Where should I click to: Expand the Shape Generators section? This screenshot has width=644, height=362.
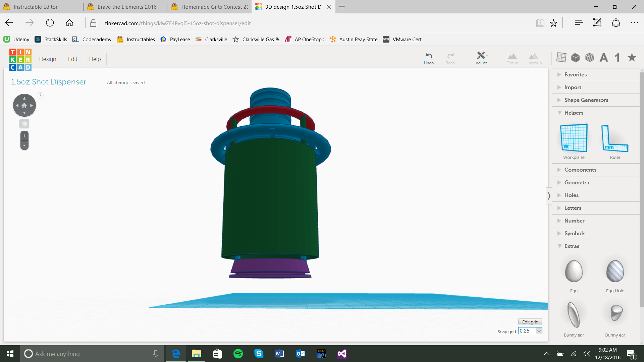point(586,100)
